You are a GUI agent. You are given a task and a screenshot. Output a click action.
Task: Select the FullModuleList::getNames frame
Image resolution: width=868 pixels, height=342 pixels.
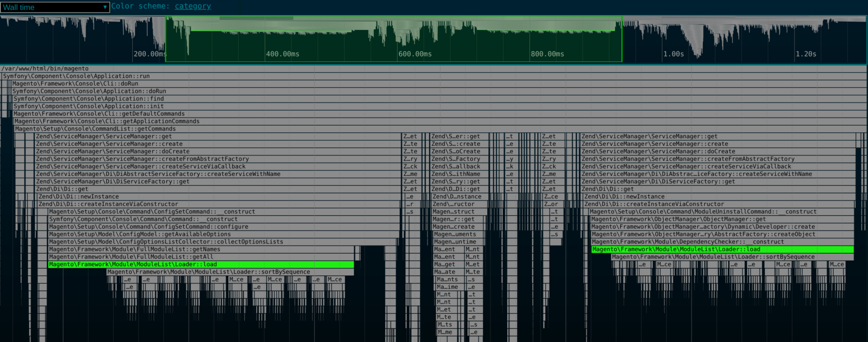tap(201, 250)
